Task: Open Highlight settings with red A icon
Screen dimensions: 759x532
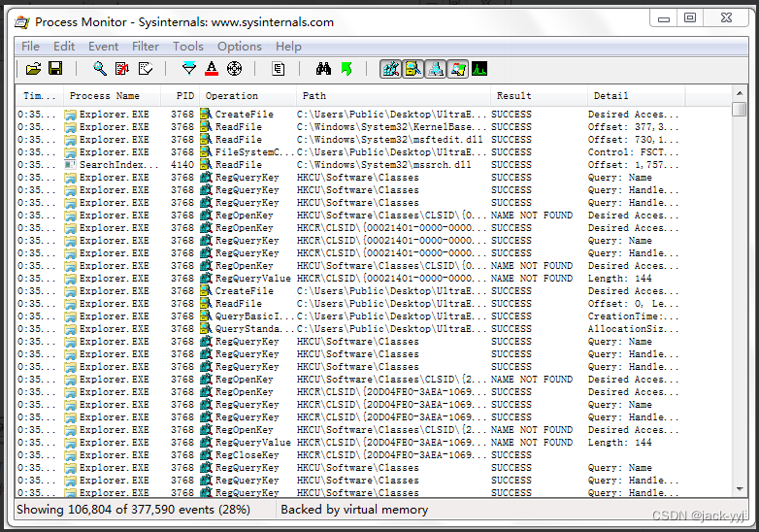Action: 212,69
